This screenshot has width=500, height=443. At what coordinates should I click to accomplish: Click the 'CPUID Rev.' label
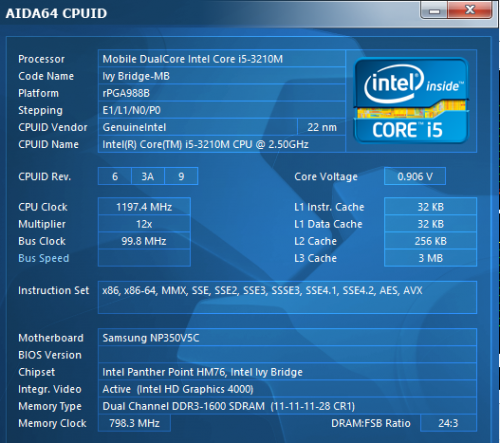tap(45, 176)
